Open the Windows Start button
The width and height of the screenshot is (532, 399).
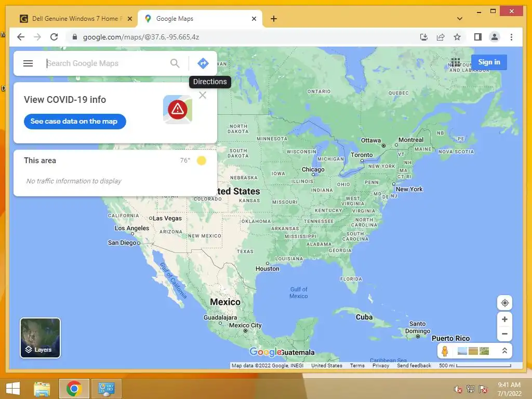coord(13,389)
